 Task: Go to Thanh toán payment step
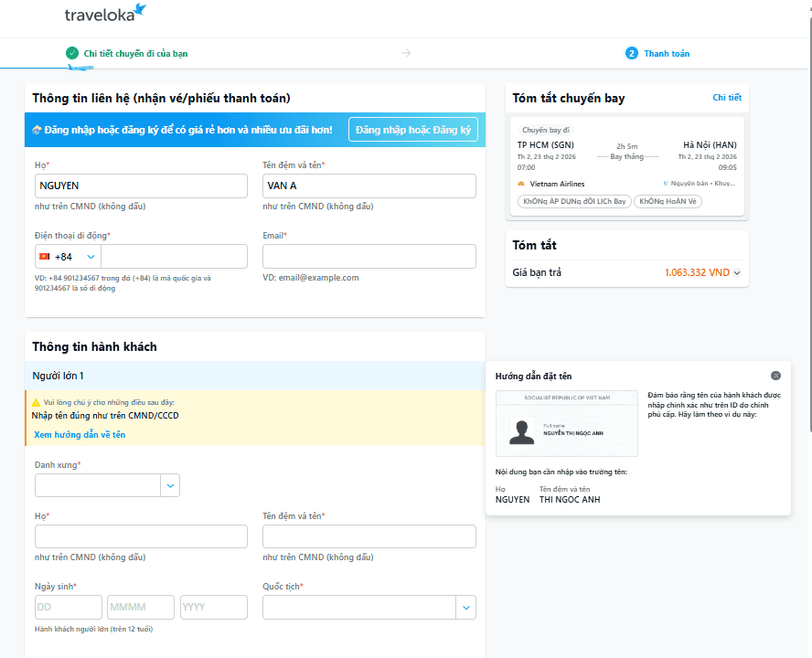coord(667,54)
